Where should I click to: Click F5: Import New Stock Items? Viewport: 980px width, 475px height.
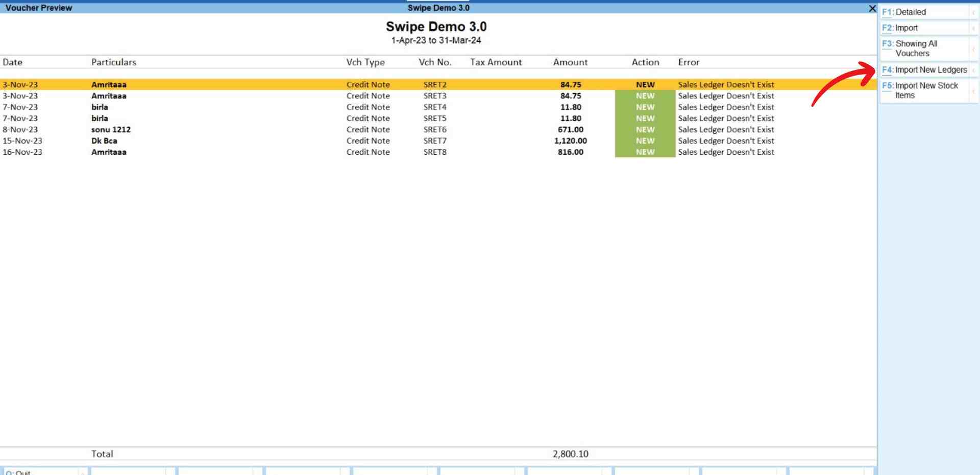click(x=924, y=90)
